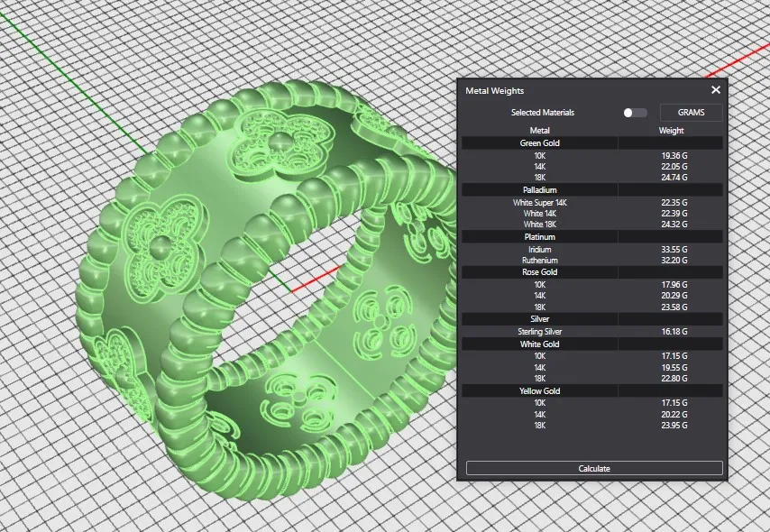Select the Rose Gold group header

591,272
